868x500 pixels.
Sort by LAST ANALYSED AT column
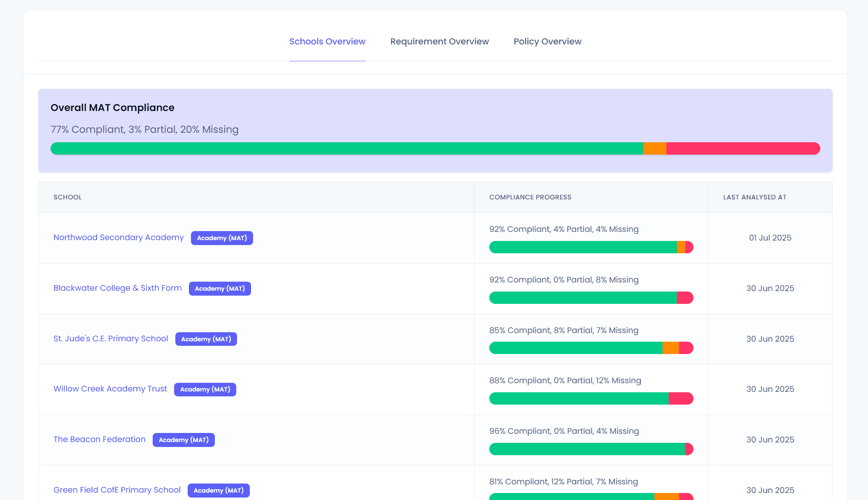tap(754, 197)
